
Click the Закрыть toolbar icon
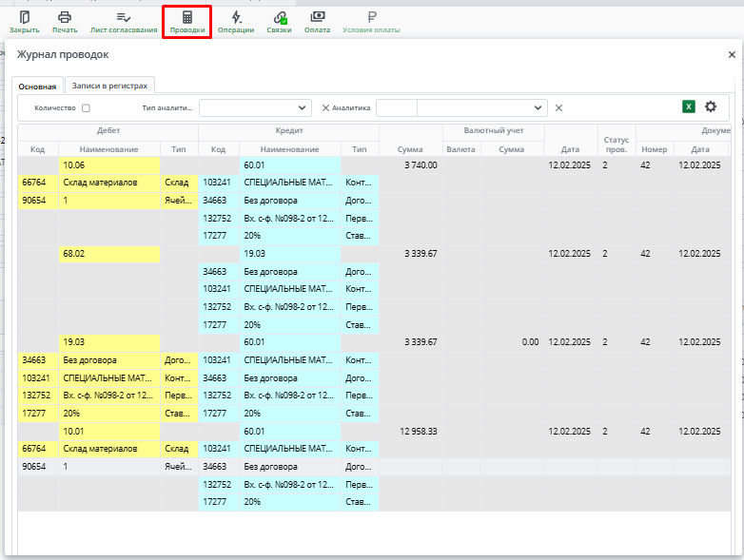point(24,18)
